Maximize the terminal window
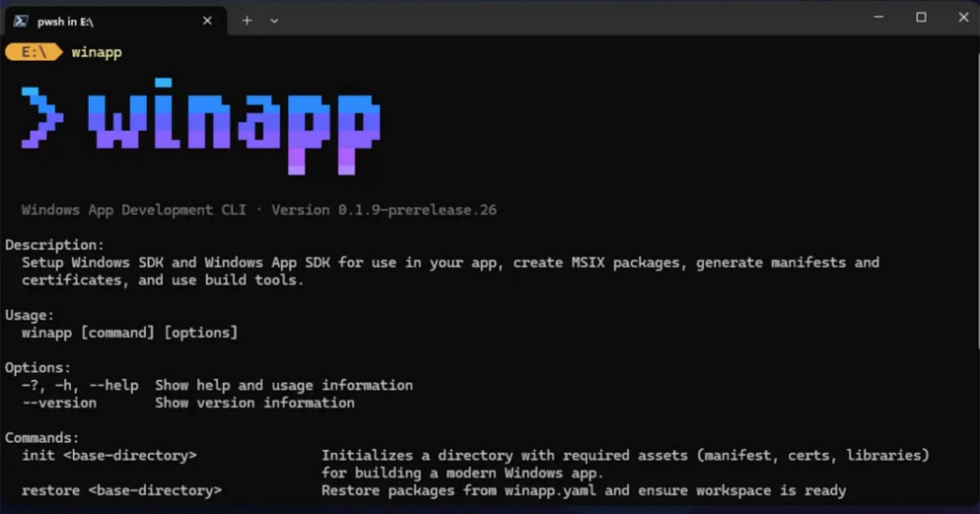 [921, 16]
